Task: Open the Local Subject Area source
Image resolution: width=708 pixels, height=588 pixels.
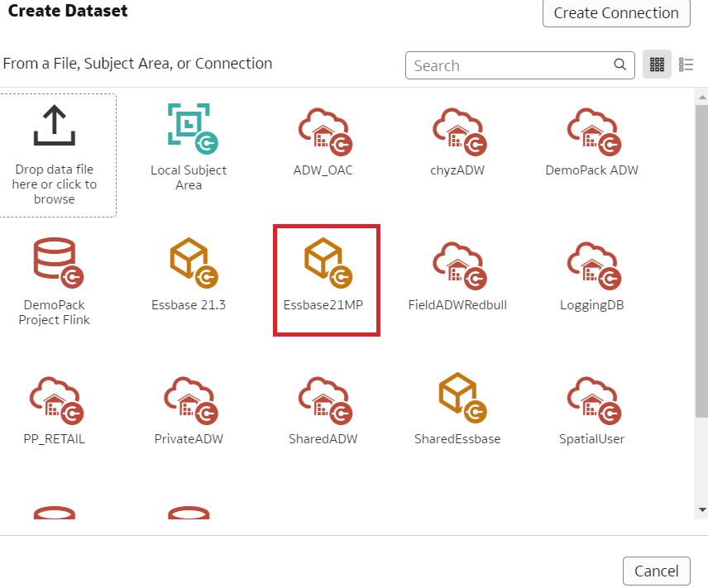Action: 189,146
